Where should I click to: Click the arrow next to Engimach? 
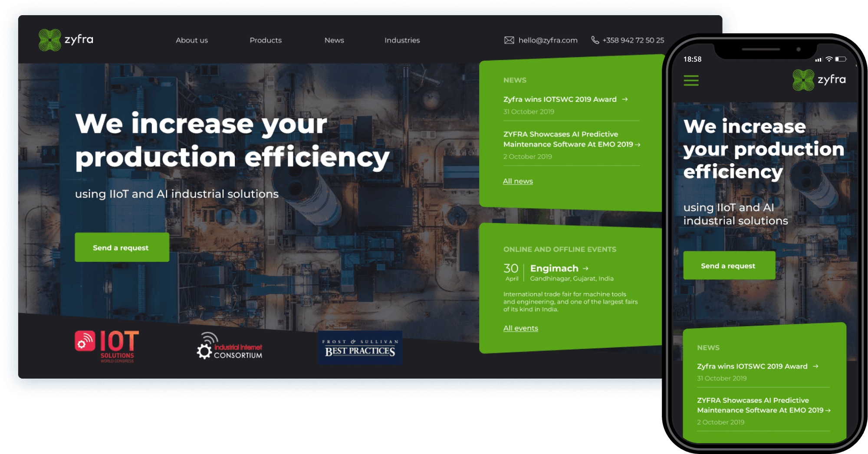(585, 268)
